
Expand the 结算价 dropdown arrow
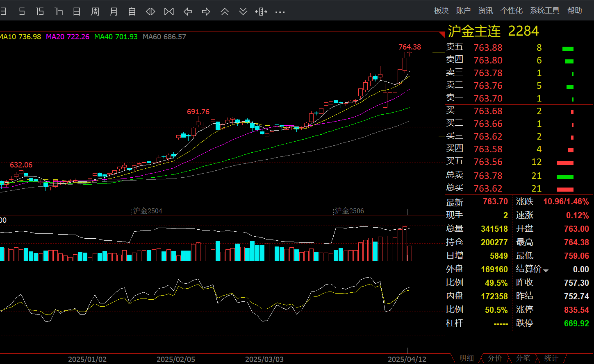(546, 270)
